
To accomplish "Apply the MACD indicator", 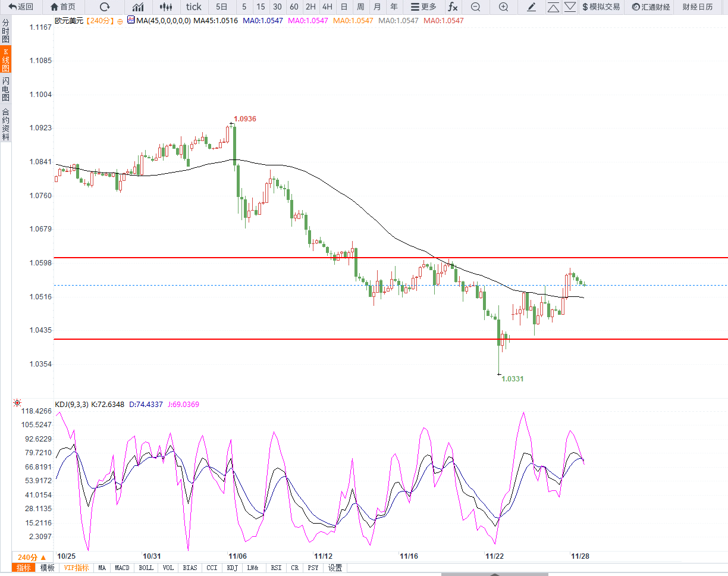I will 123,568.
